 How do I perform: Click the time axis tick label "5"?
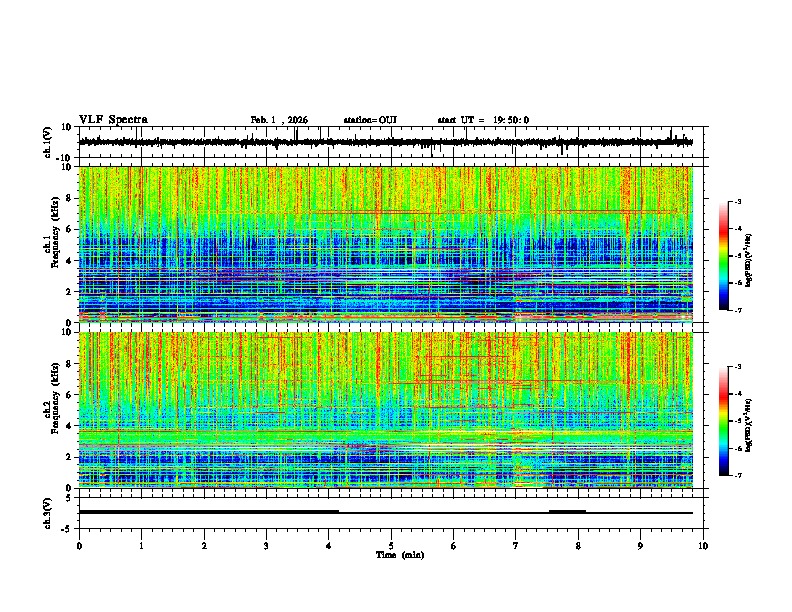391,546
